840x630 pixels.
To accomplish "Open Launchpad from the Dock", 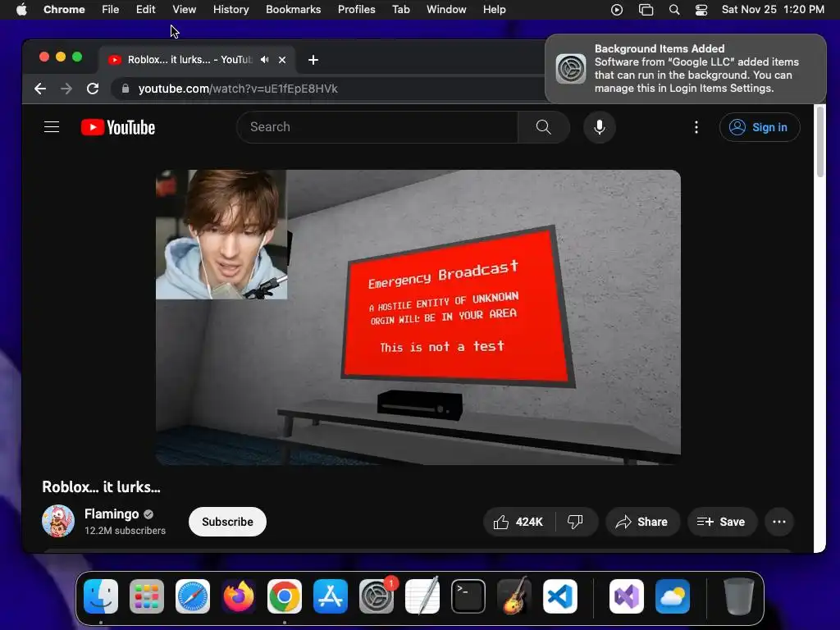I will [147, 596].
